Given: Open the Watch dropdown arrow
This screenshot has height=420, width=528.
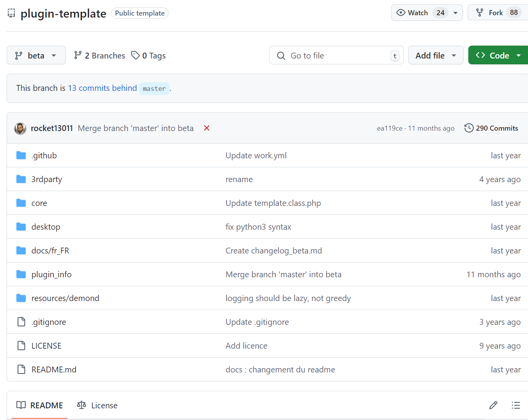Looking at the screenshot, I should click(455, 13).
